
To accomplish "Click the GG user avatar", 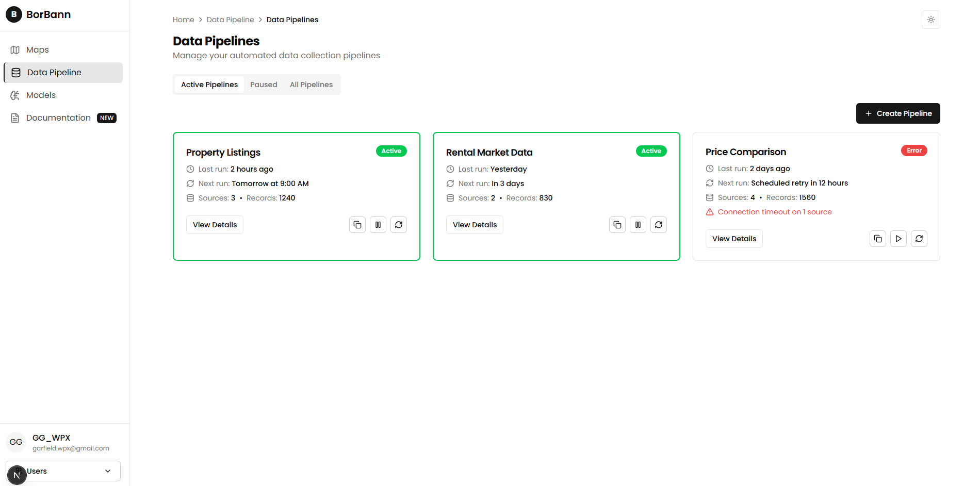I will (16, 442).
